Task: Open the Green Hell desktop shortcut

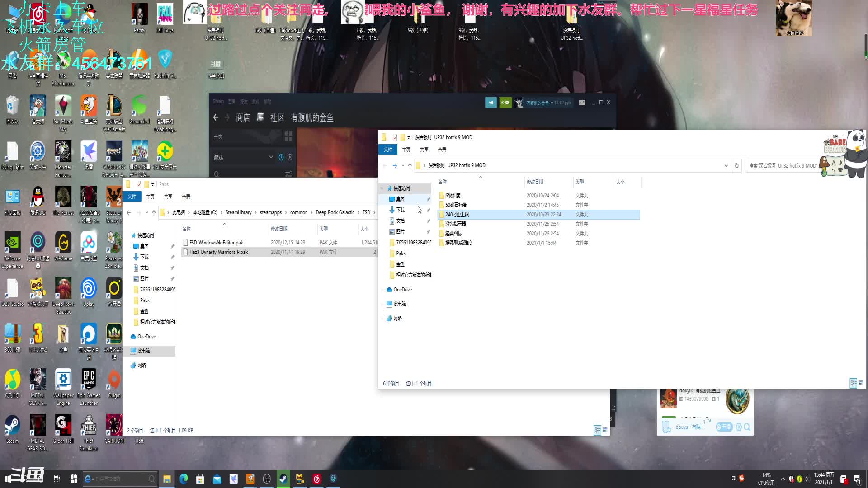Action: [63, 429]
